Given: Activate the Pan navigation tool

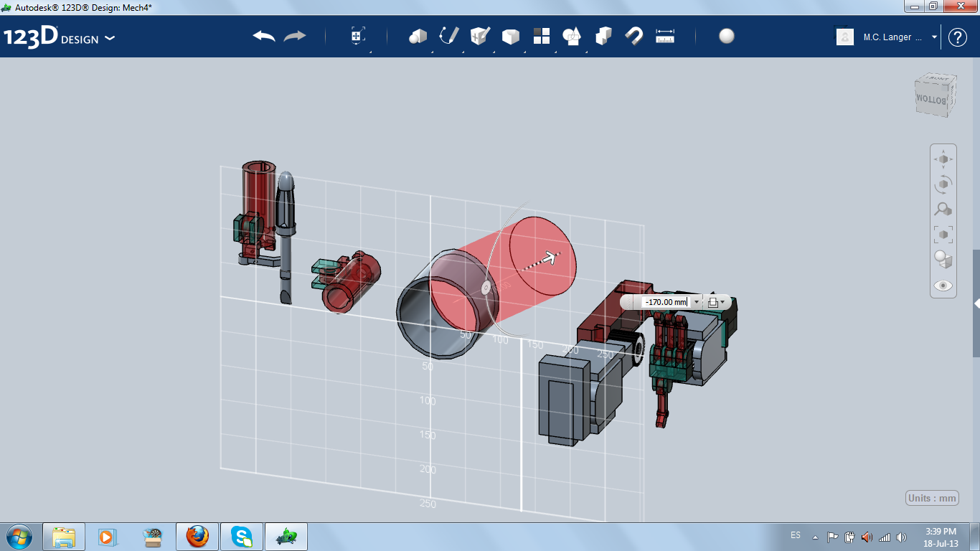Looking at the screenshot, I should pyautogui.click(x=943, y=159).
